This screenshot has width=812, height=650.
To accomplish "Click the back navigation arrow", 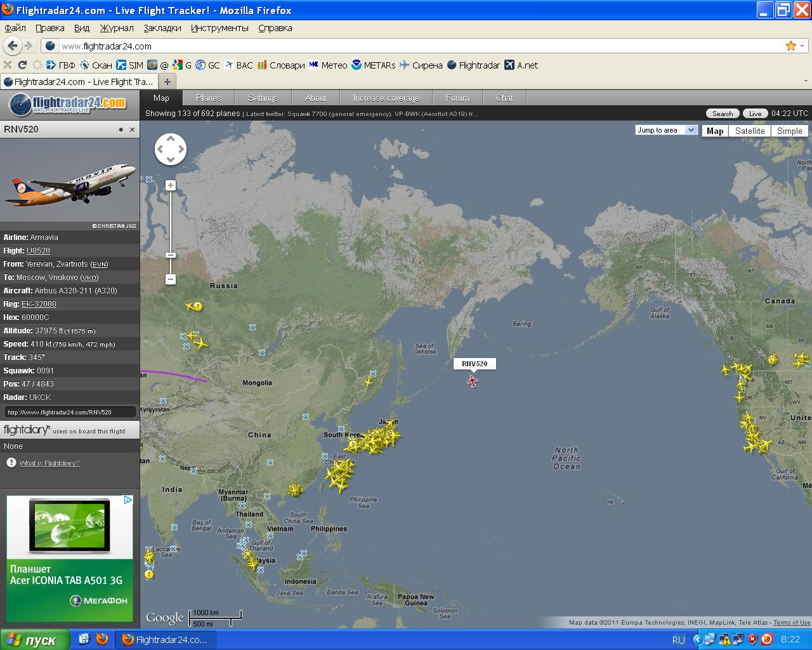I will tap(12, 46).
